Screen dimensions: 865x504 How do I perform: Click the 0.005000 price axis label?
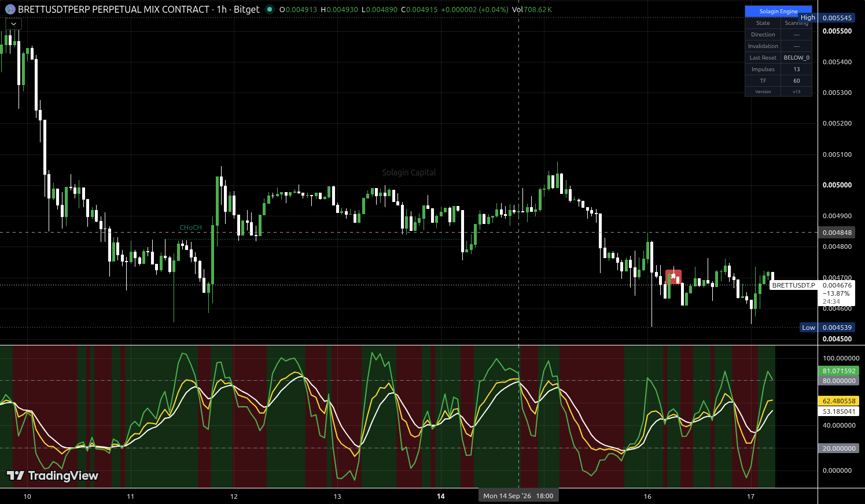click(837, 185)
